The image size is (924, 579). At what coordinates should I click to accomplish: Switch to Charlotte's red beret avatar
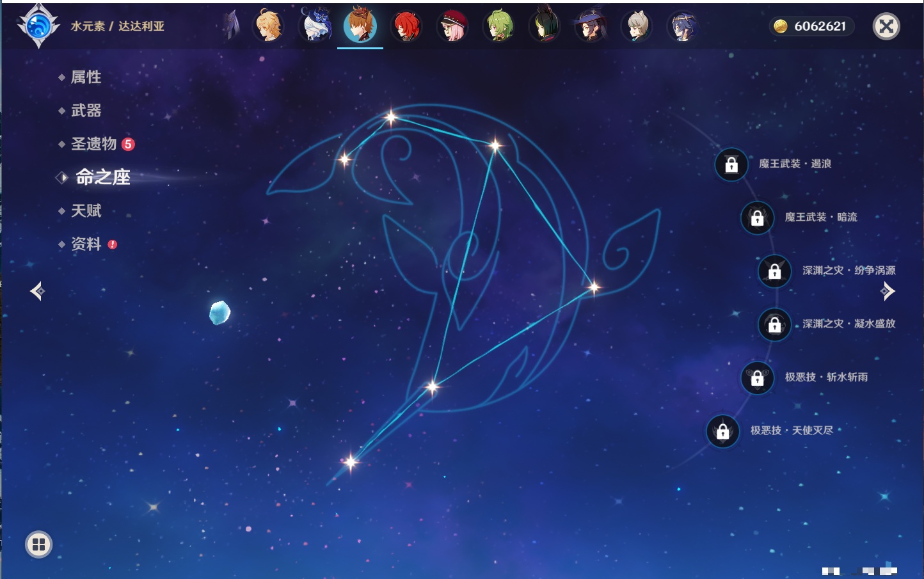tap(452, 26)
